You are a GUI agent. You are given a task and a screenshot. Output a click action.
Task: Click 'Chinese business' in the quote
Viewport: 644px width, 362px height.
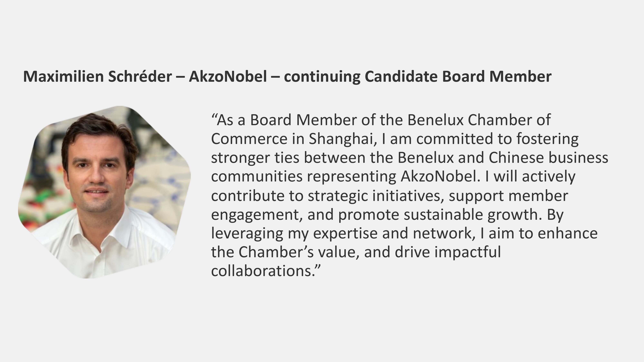[x=548, y=158]
